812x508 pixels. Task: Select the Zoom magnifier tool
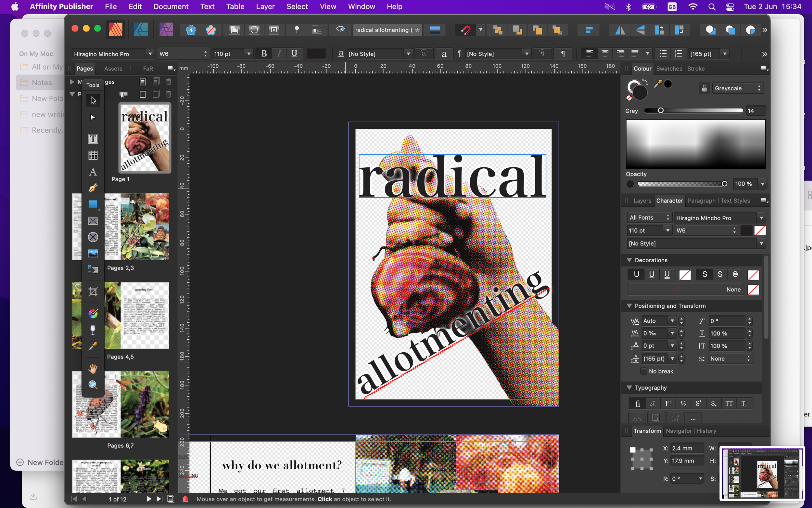click(93, 385)
